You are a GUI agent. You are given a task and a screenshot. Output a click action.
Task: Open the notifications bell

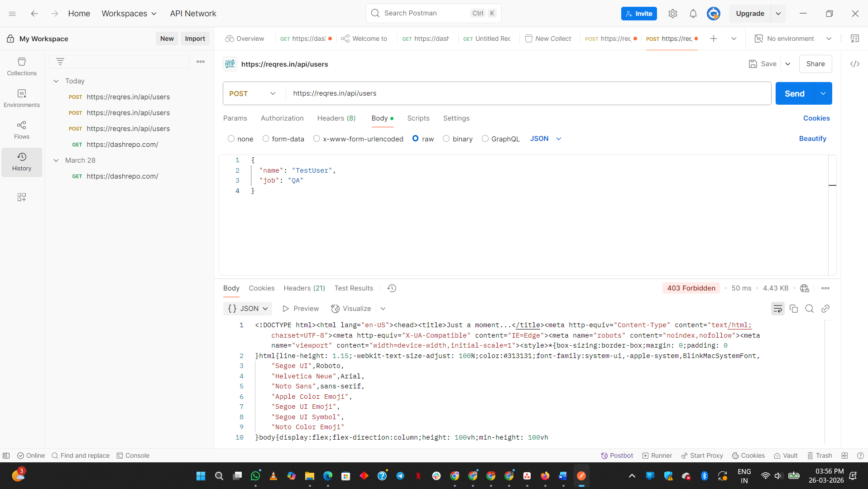tap(693, 14)
